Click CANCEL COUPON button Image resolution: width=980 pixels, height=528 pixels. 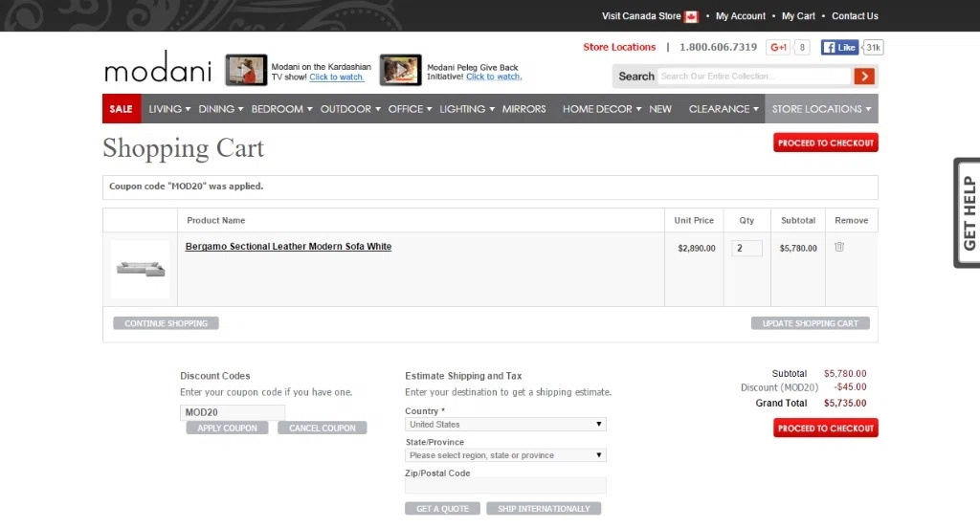(x=322, y=428)
